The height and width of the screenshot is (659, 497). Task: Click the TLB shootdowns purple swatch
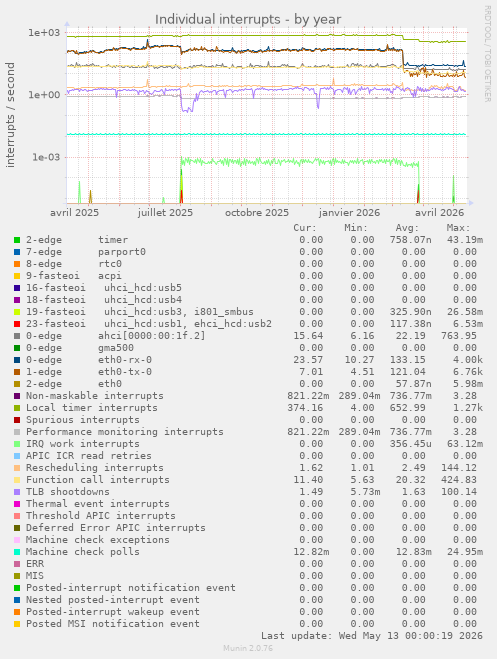[x=17, y=492]
